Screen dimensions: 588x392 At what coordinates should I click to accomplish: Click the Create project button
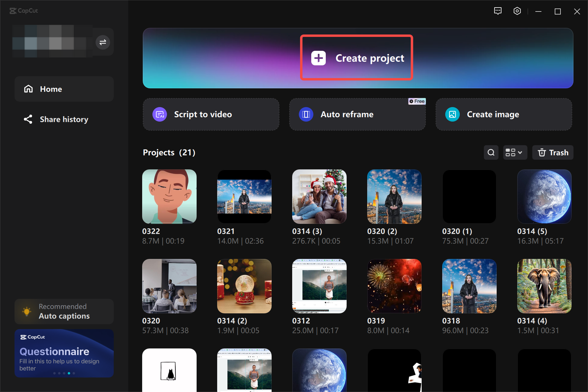tap(356, 58)
